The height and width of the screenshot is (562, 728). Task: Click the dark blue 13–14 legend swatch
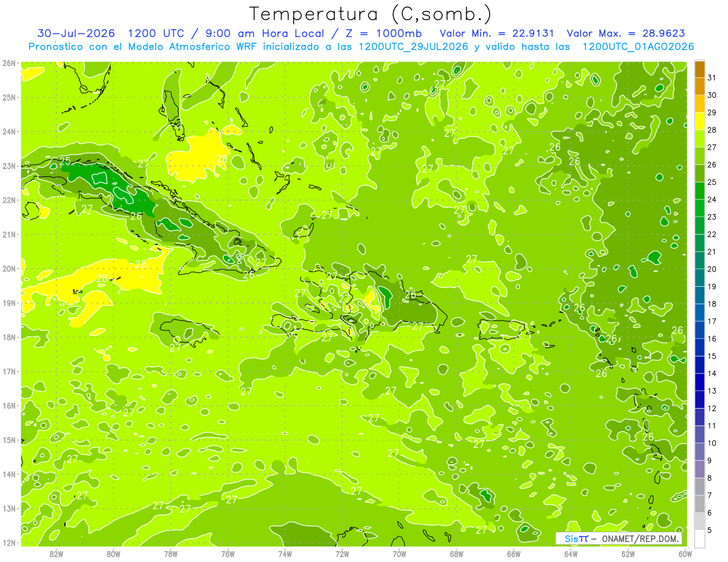(x=699, y=382)
